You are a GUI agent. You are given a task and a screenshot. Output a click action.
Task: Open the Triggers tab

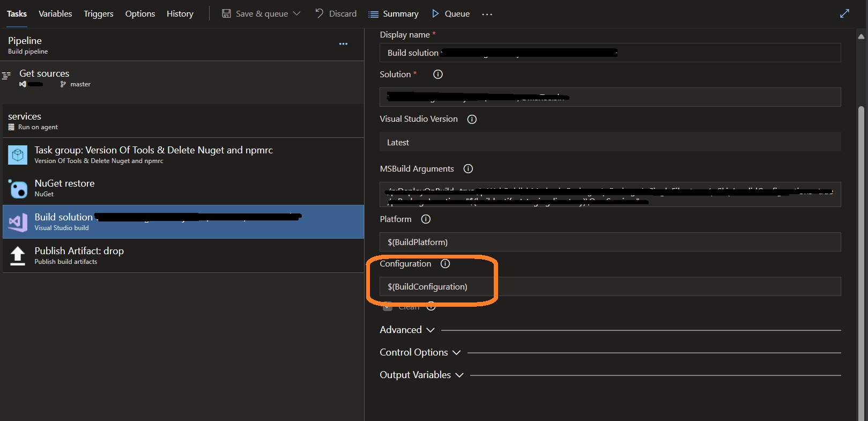tap(99, 13)
